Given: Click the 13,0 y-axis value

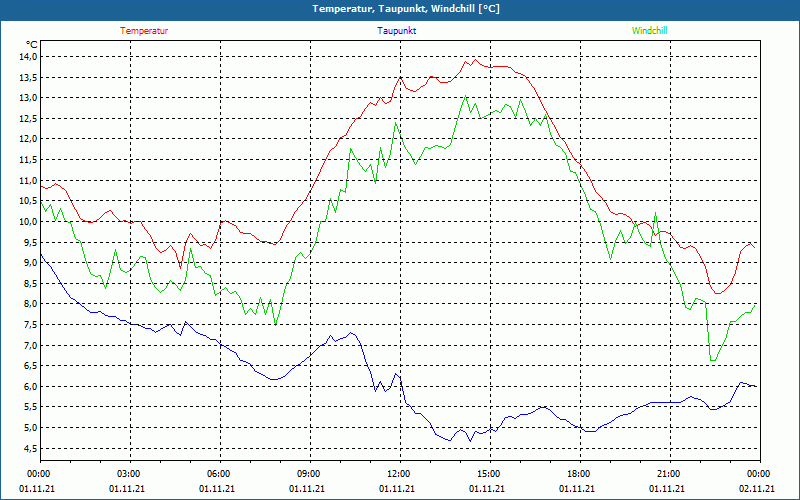Looking at the screenshot, I should coord(28,98).
